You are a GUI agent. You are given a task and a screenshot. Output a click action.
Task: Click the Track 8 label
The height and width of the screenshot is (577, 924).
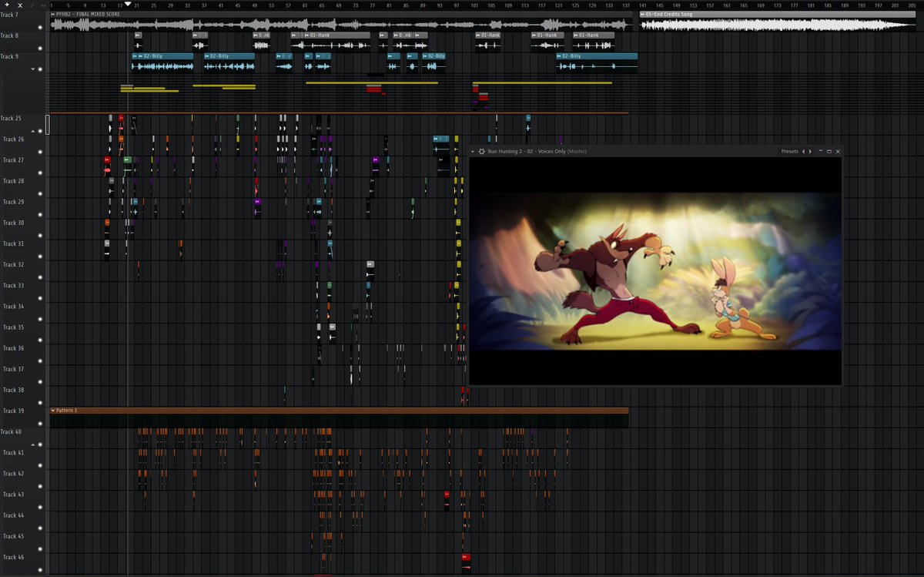(x=9, y=35)
